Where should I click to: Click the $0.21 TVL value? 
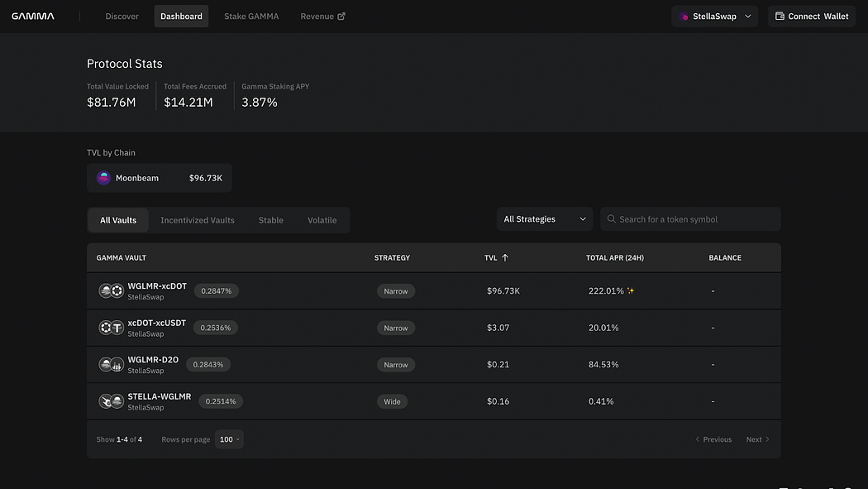click(x=498, y=364)
